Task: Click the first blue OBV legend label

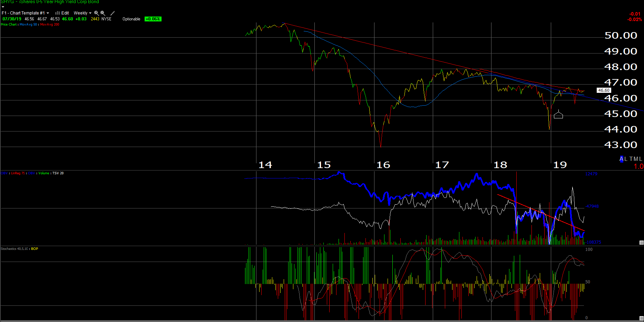Action: tap(4, 173)
